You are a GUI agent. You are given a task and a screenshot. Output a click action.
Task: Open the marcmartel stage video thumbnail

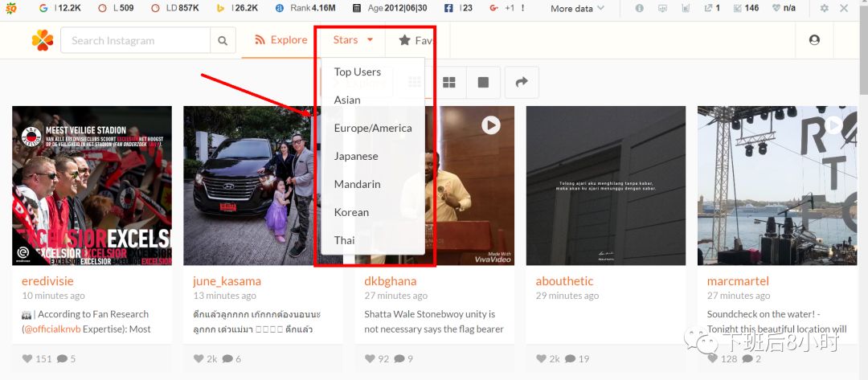pyautogui.click(x=777, y=186)
